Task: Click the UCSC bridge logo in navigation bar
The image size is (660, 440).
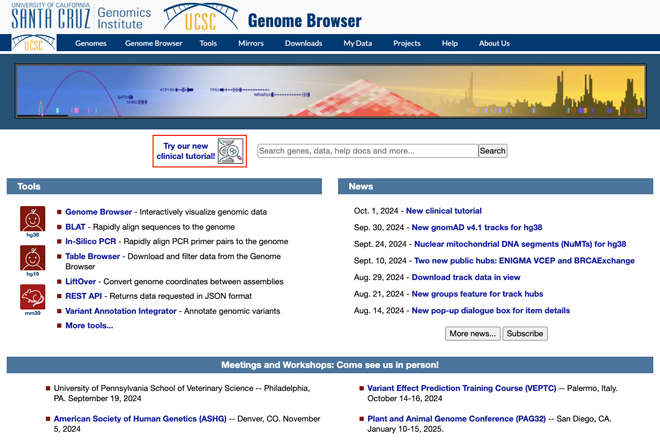Action: [x=34, y=43]
